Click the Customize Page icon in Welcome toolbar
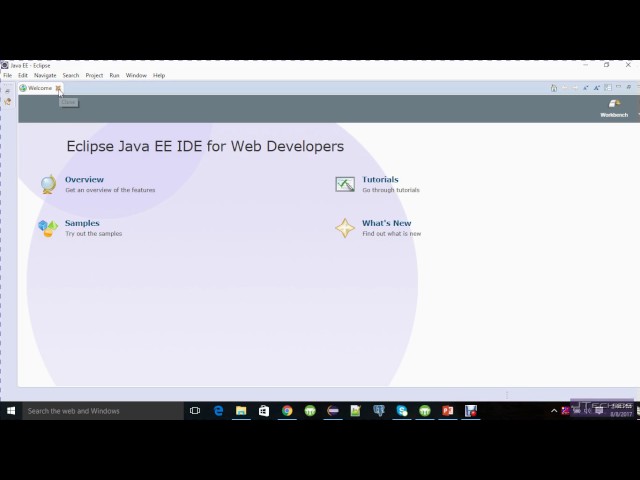The width and height of the screenshot is (640, 480). coord(608,88)
